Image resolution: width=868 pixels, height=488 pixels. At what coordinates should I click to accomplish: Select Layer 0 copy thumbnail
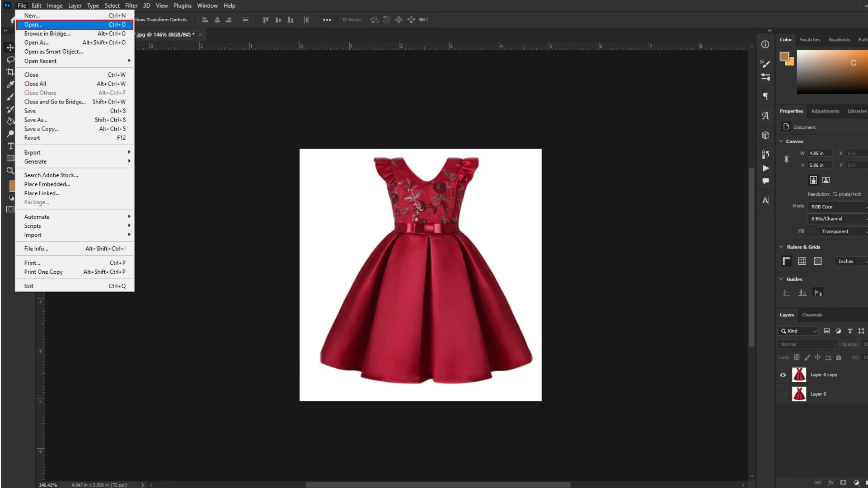tap(798, 374)
